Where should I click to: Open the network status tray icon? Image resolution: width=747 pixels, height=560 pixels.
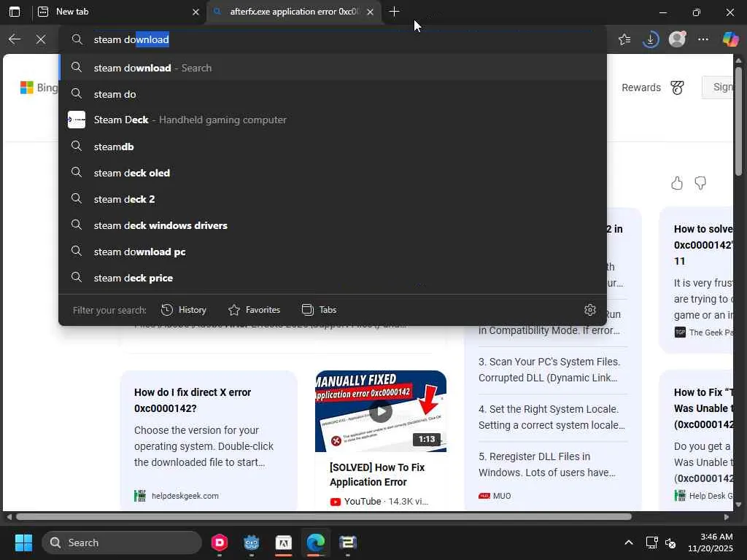pos(651,542)
